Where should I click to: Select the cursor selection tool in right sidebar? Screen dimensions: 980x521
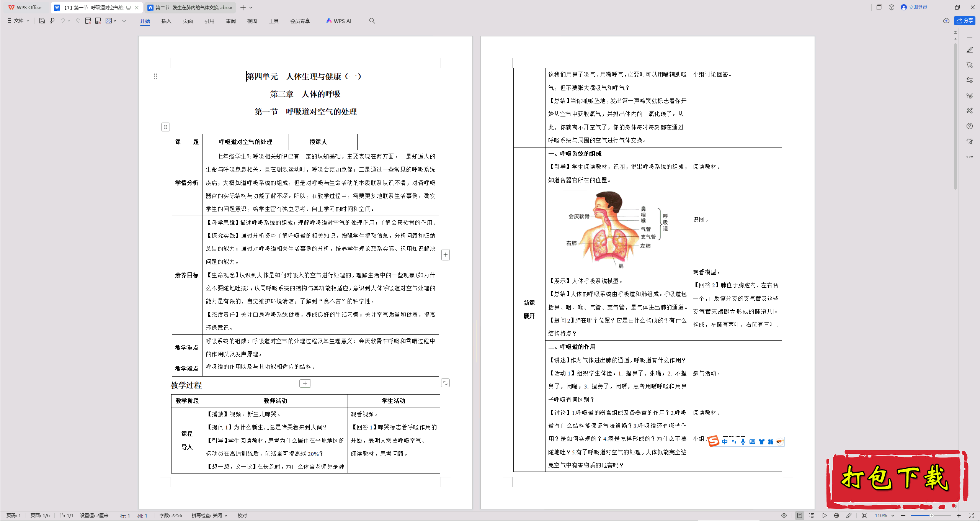tap(970, 65)
